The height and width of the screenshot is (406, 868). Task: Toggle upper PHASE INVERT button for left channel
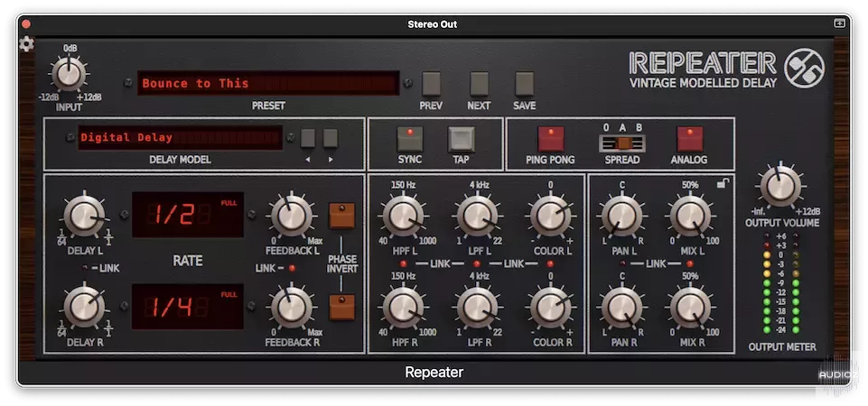pyautogui.click(x=341, y=216)
